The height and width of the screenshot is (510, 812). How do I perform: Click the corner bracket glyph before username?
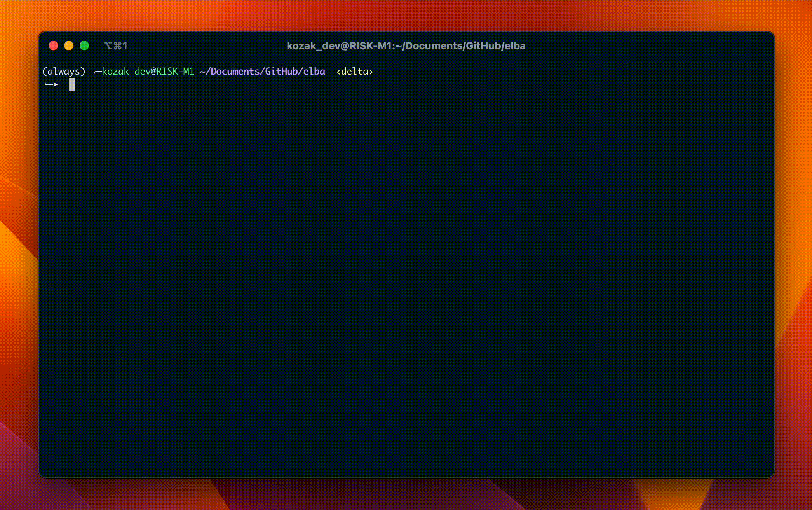tap(97, 73)
